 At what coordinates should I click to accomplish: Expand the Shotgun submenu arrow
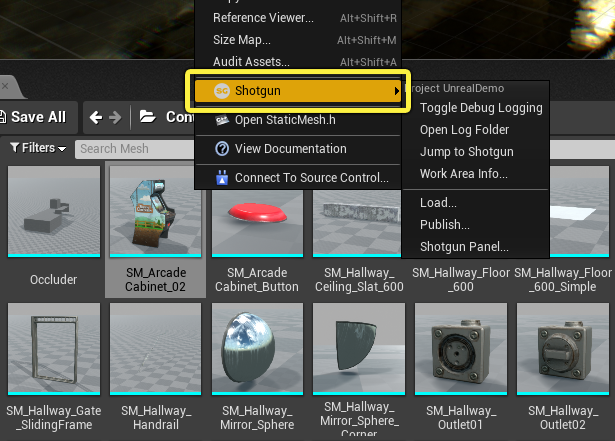pyautogui.click(x=397, y=91)
